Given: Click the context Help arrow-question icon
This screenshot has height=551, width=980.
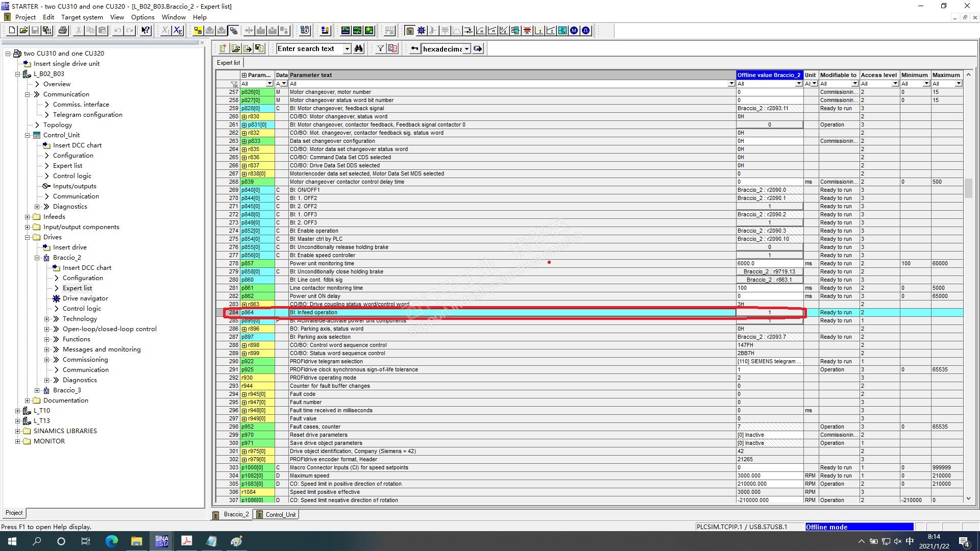Looking at the screenshot, I should point(145,31).
